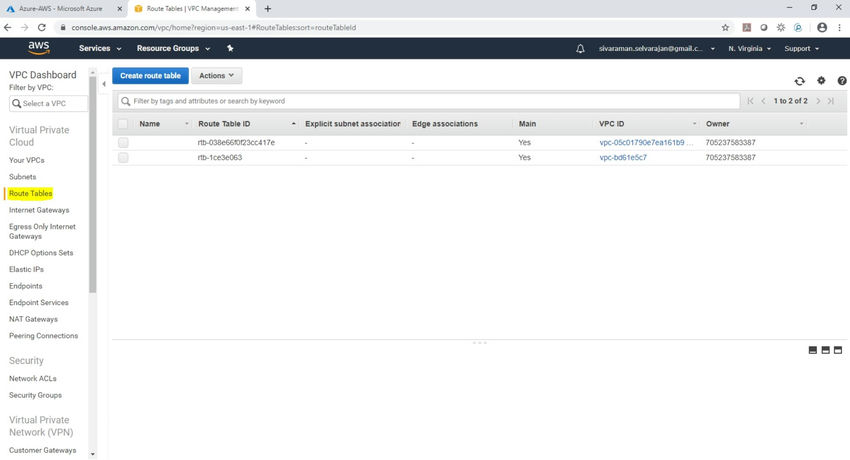The width and height of the screenshot is (850, 460).
Task: Change region from N. Virginia
Action: coord(749,49)
